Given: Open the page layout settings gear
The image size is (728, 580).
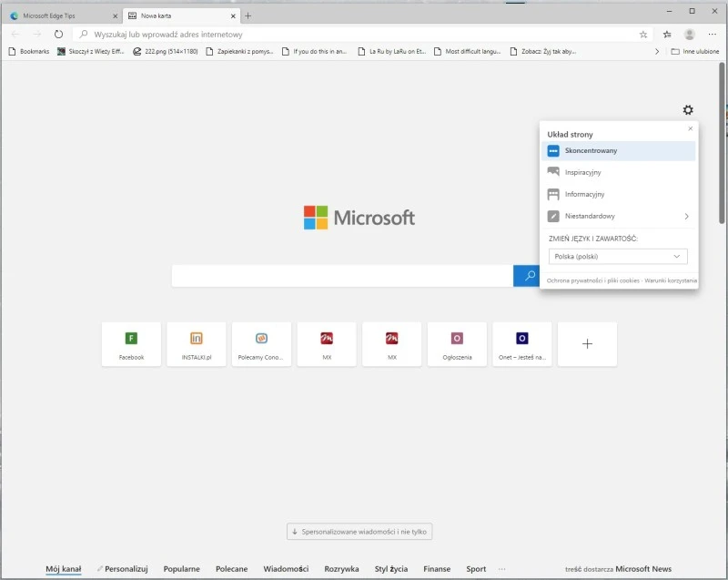Looking at the screenshot, I should click(x=689, y=109).
